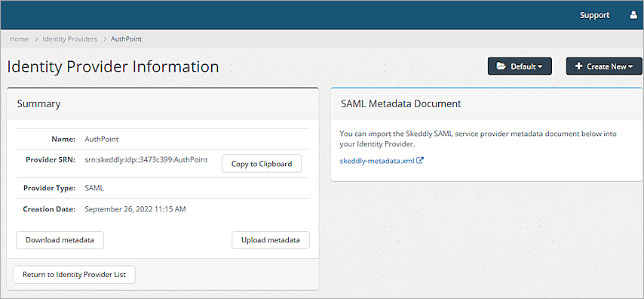Click the AuthPoint name value
Image resolution: width=644 pixels, height=299 pixels.
(102, 139)
